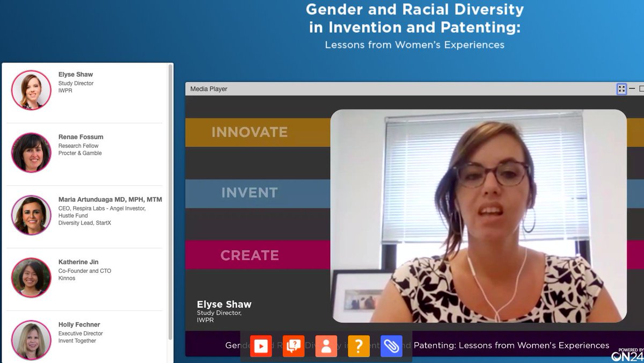Click the name Katherine Jin

click(78, 262)
